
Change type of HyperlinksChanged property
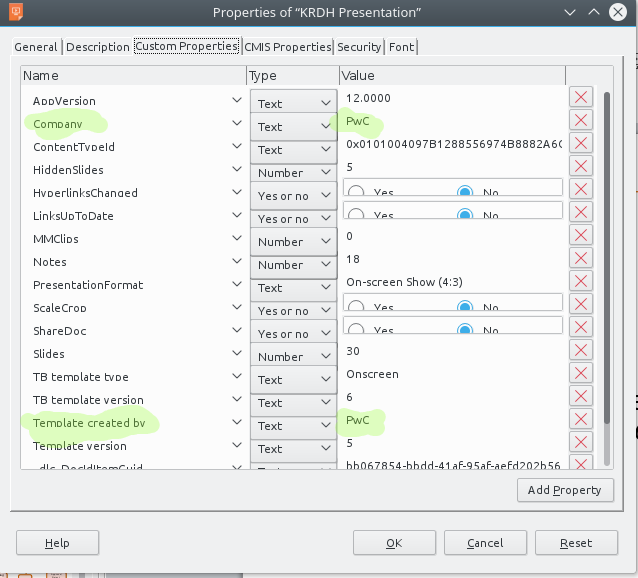click(293, 196)
